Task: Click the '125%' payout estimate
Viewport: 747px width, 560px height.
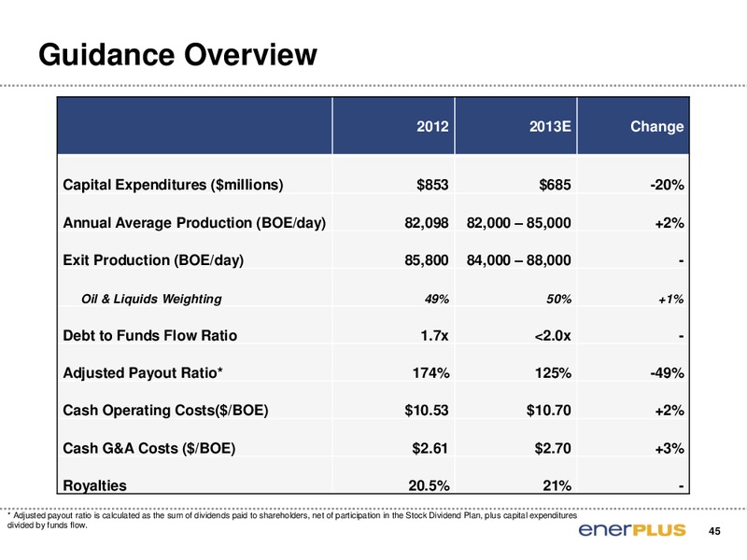Action: click(553, 372)
